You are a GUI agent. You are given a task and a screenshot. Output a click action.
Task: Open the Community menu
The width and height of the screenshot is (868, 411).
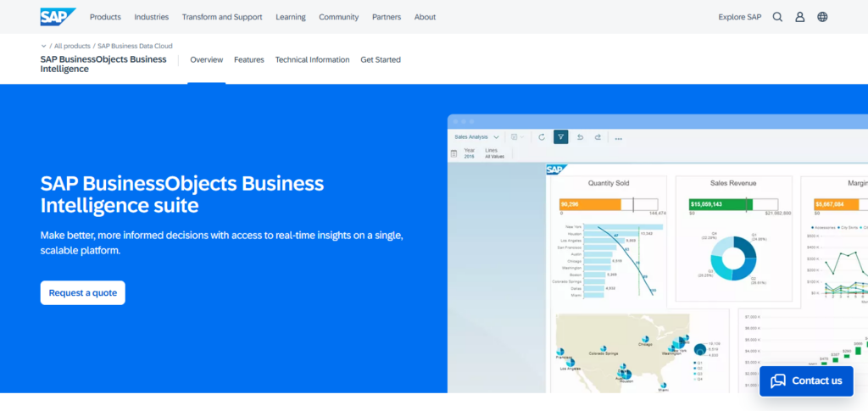pyautogui.click(x=339, y=17)
